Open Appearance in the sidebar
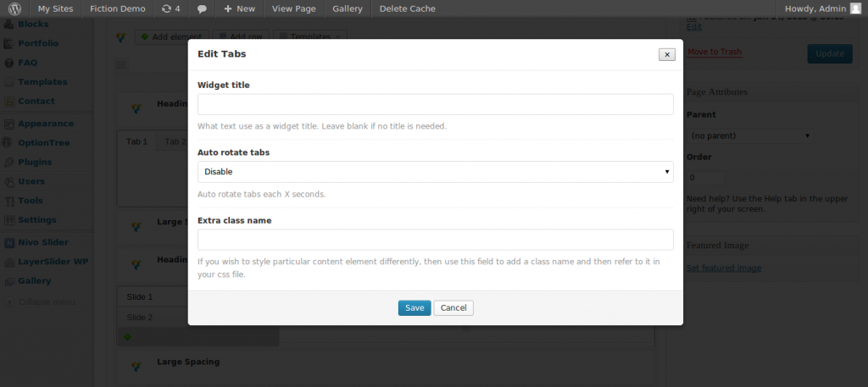Screen dimensions: 868x387 [x=46, y=124]
